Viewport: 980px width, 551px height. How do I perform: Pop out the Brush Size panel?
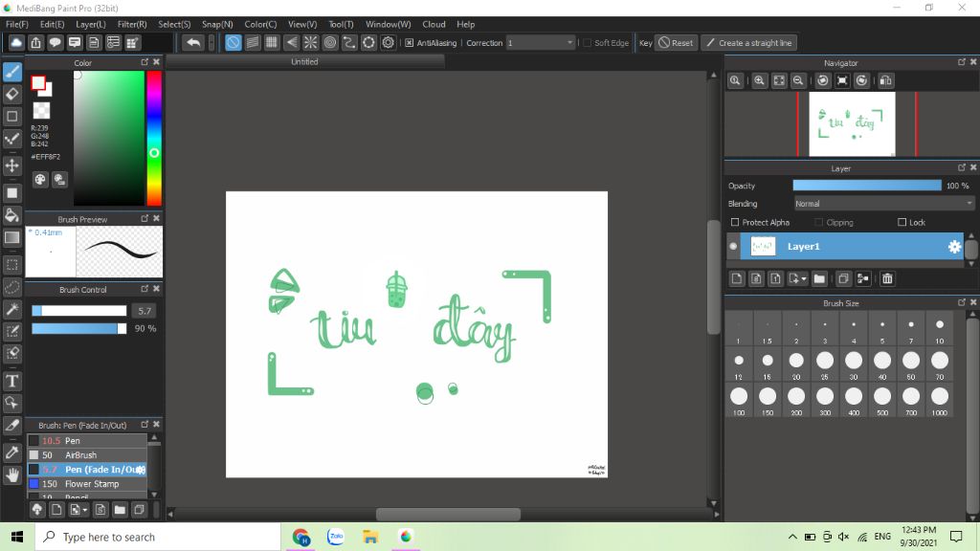point(961,301)
